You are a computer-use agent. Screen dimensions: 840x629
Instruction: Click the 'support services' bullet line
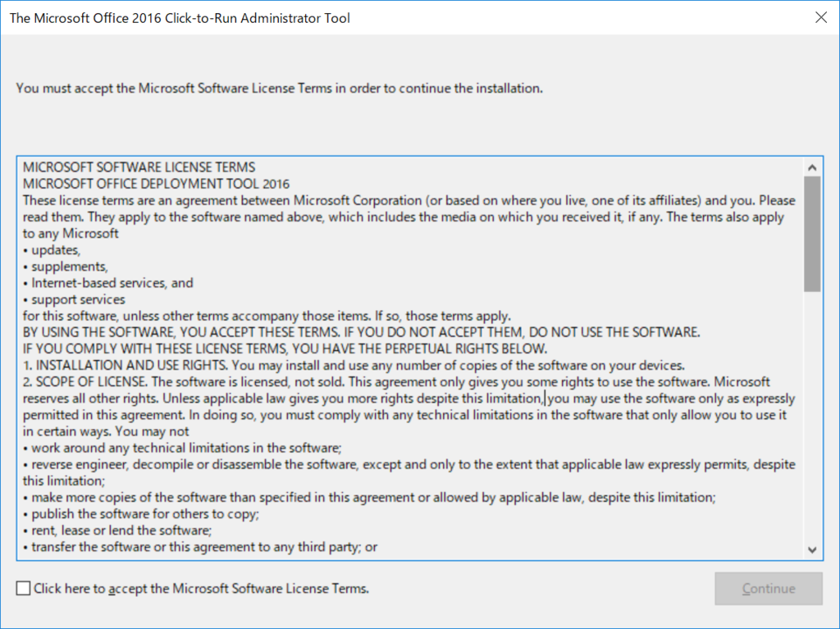(74, 299)
